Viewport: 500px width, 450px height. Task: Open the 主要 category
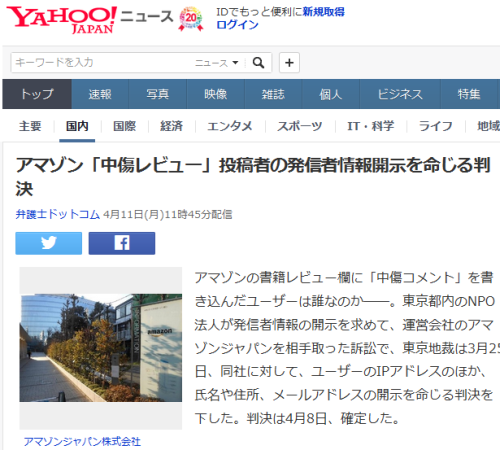coord(30,126)
